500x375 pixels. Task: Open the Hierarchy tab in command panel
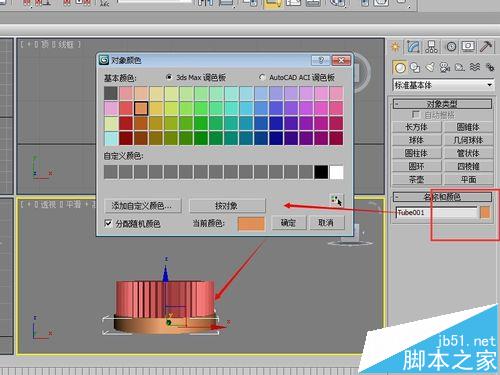click(x=431, y=47)
